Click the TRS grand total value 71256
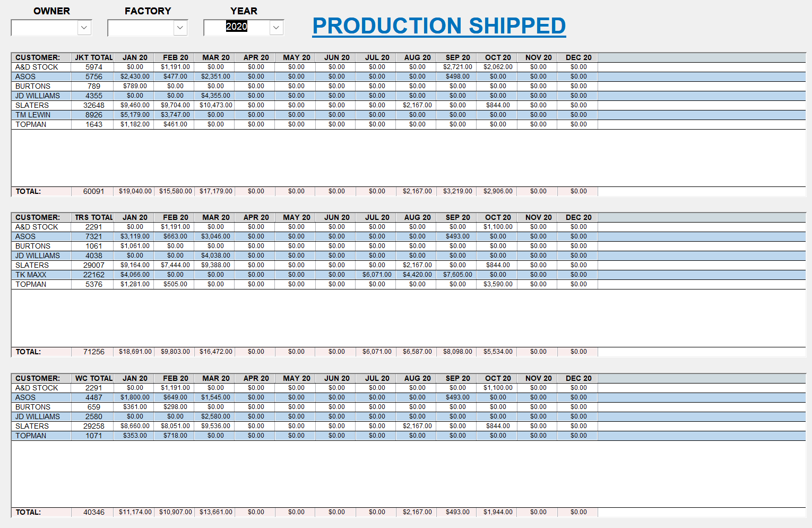 (x=93, y=352)
